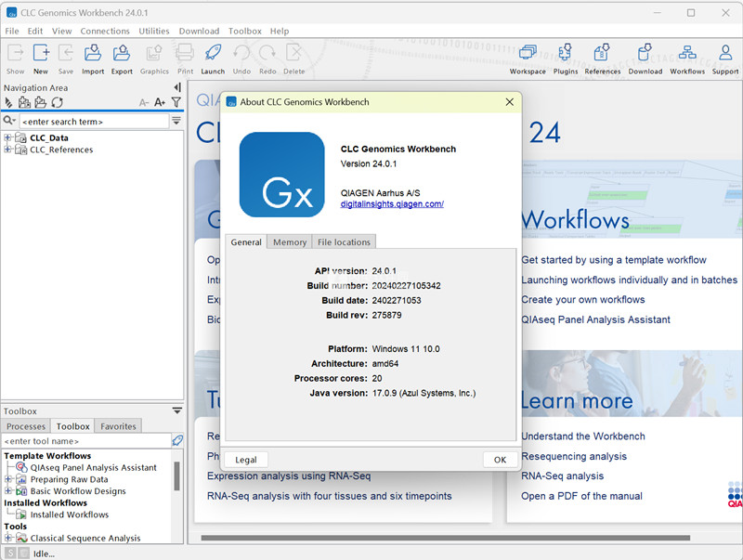Image resolution: width=743 pixels, height=560 pixels.
Task: Open a PDF of the manual link
Action: click(582, 496)
